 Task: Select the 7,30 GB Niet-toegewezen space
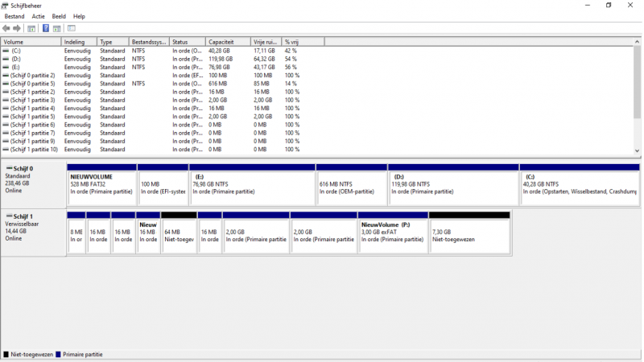point(469,234)
